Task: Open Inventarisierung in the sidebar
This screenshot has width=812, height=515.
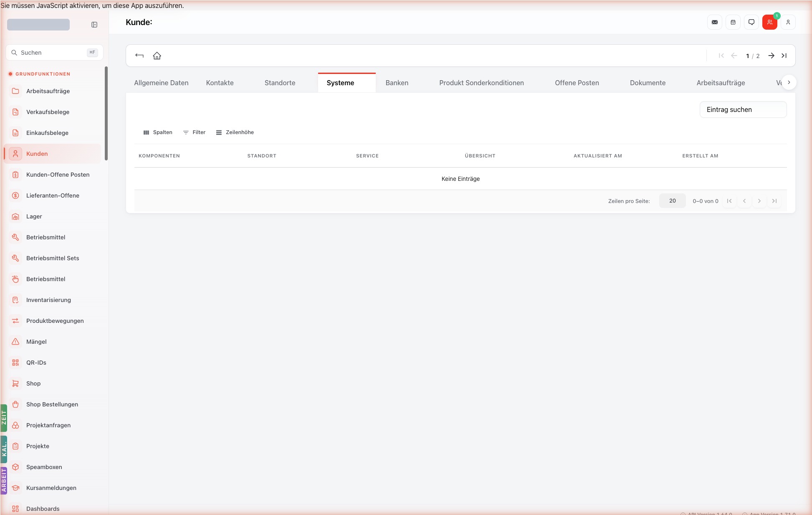Action: point(53,300)
